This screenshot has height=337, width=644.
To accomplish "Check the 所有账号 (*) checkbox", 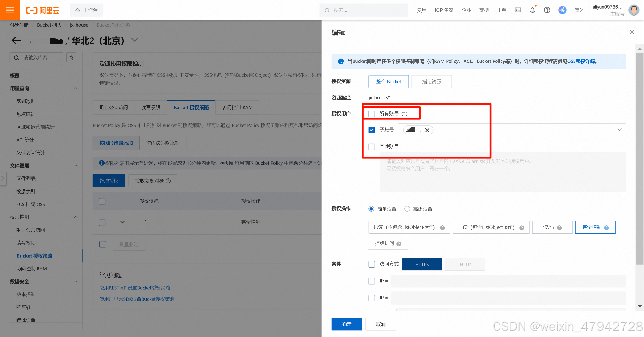I will [x=372, y=114].
